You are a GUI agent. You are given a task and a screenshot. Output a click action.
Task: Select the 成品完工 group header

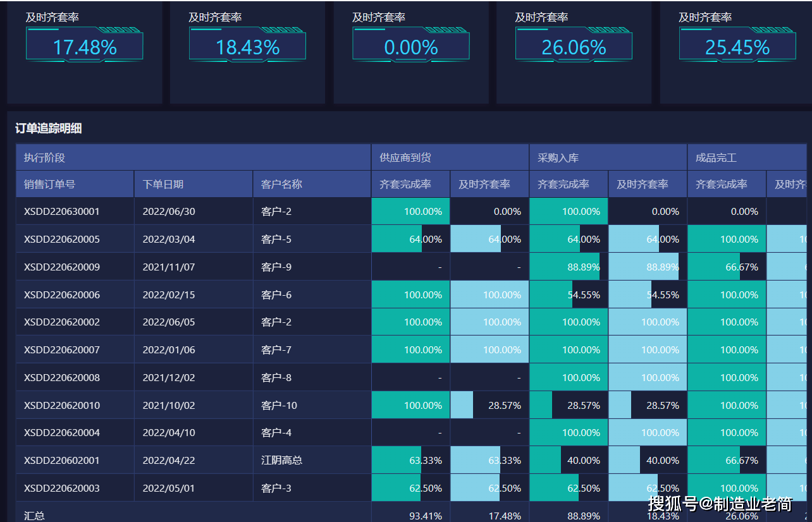click(747, 157)
